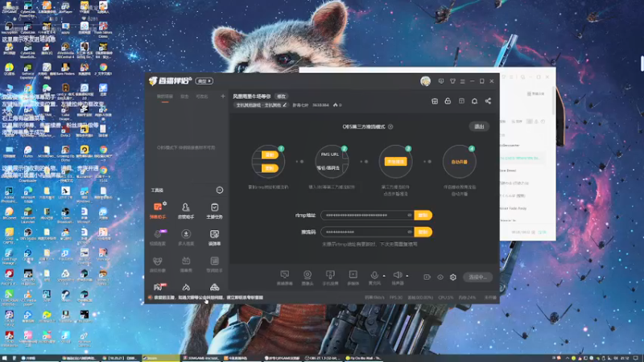
Task: Click the announcement text in the status bar
Action: coord(208,298)
